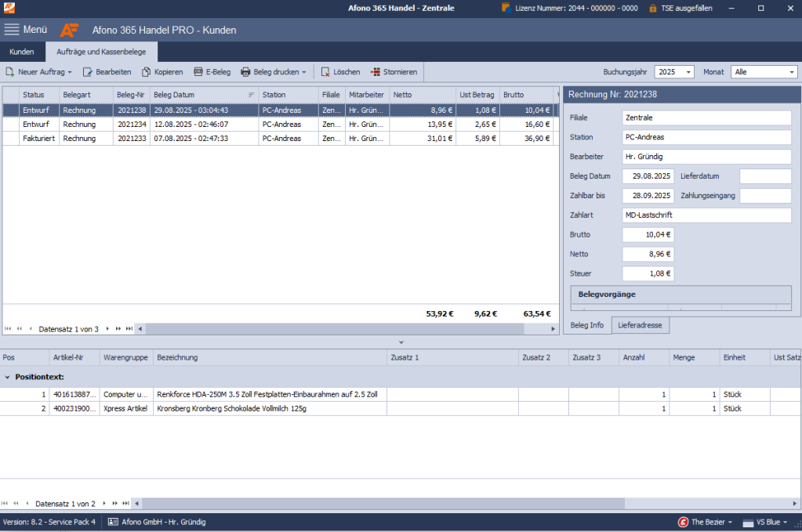Click the Bearbeiten edit icon
Screen dimensions: 802x532
89,72
